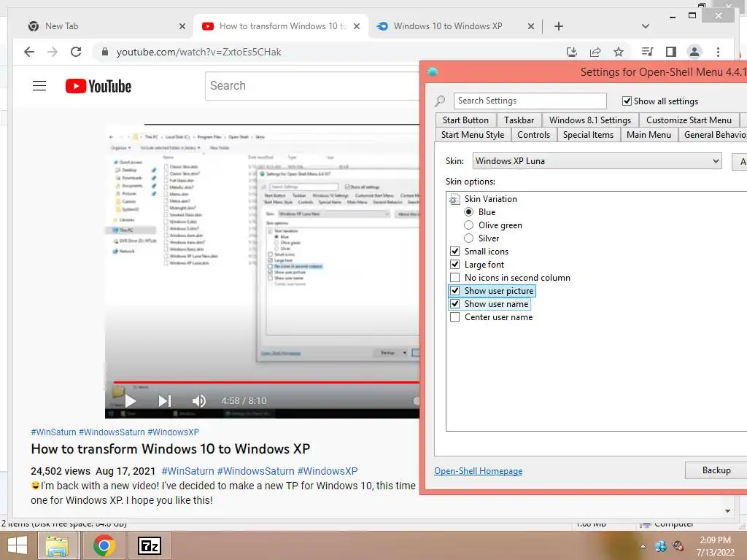The height and width of the screenshot is (560, 747).
Task: Open a new tab with the plus button
Action: (x=559, y=26)
